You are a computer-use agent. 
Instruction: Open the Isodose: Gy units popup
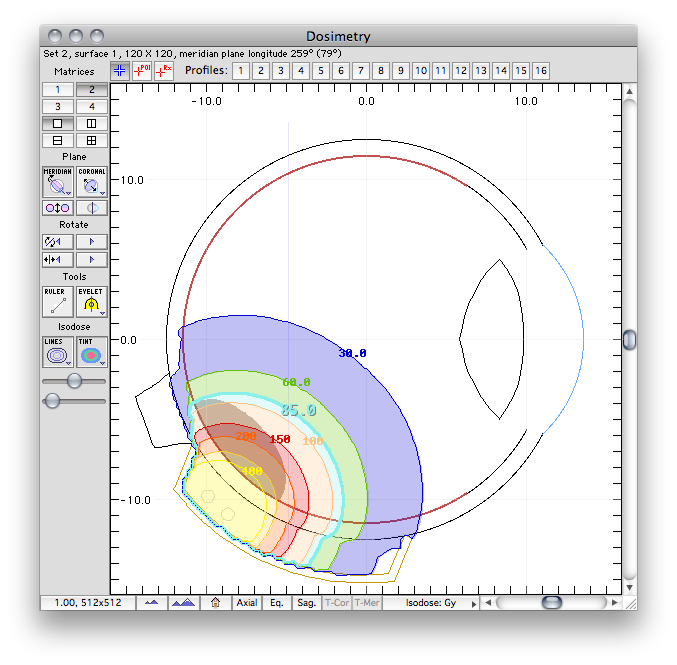432,603
